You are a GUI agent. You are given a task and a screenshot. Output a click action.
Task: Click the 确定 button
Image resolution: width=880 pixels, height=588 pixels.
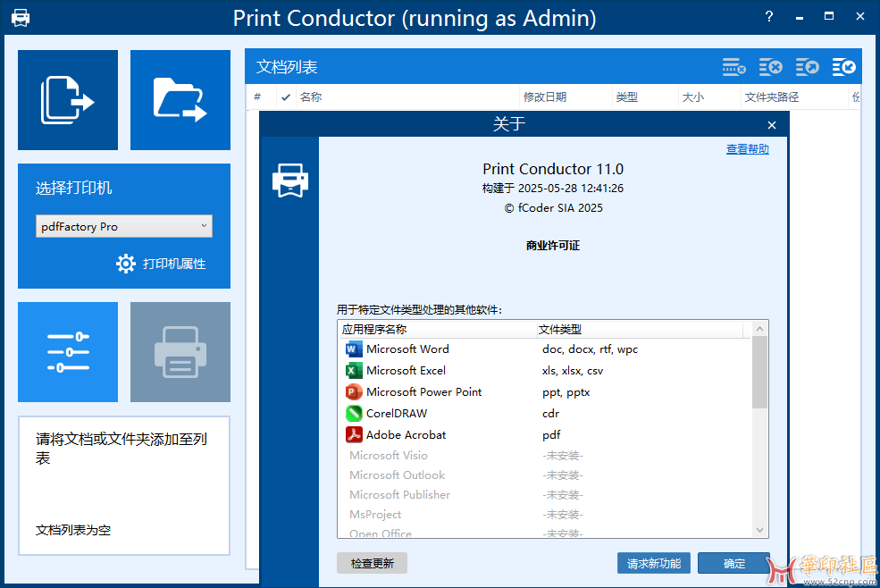pos(734,563)
